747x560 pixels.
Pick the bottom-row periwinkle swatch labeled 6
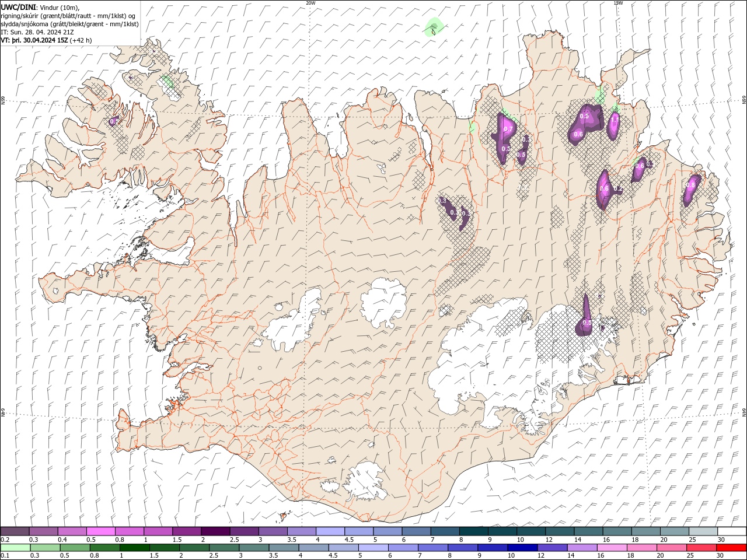click(403, 548)
